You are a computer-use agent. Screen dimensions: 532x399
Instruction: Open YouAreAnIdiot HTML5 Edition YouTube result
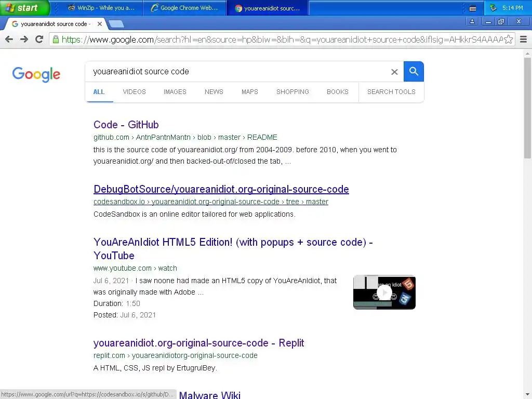pos(233,249)
